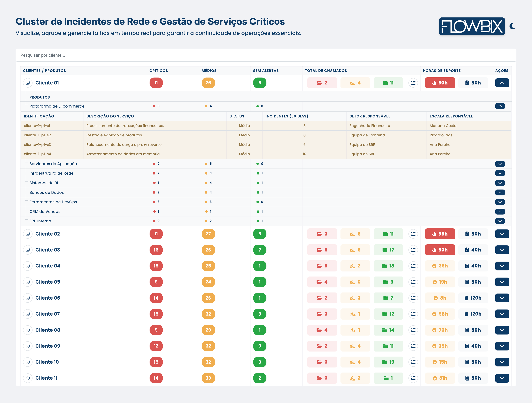
Task: Click Cliente 02 95h support hours badge
Action: point(440,234)
